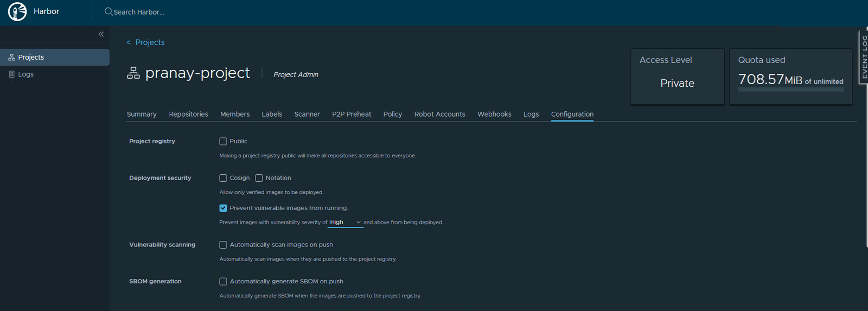The height and width of the screenshot is (311, 868).
Task: Switch to the Summary tab
Action: pos(142,114)
